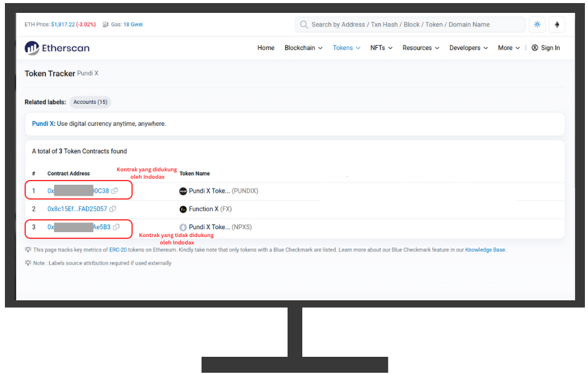
Task: Click the Token Name column header
Action: (x=195, y=174)
